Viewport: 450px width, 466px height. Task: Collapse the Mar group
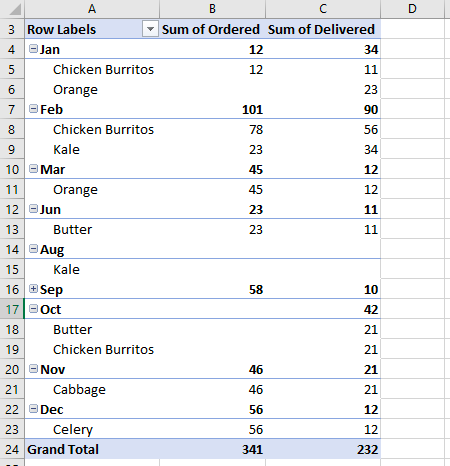[33, 169]
